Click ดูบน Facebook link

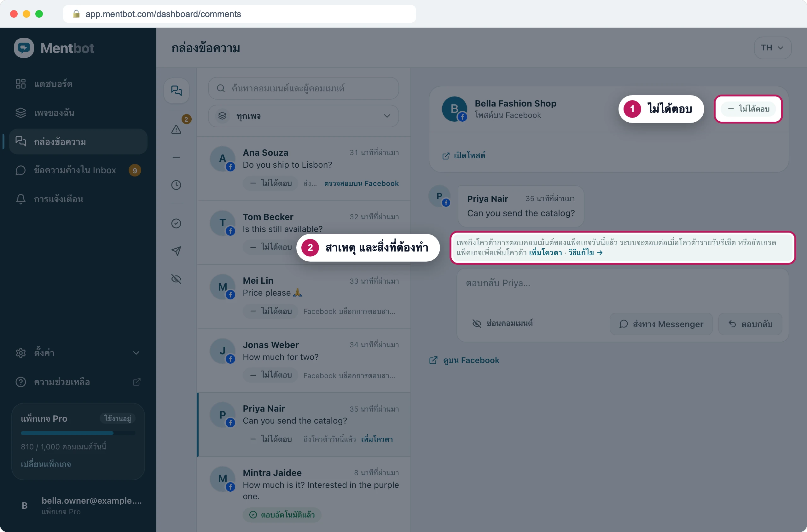click(x=464, y=360)
